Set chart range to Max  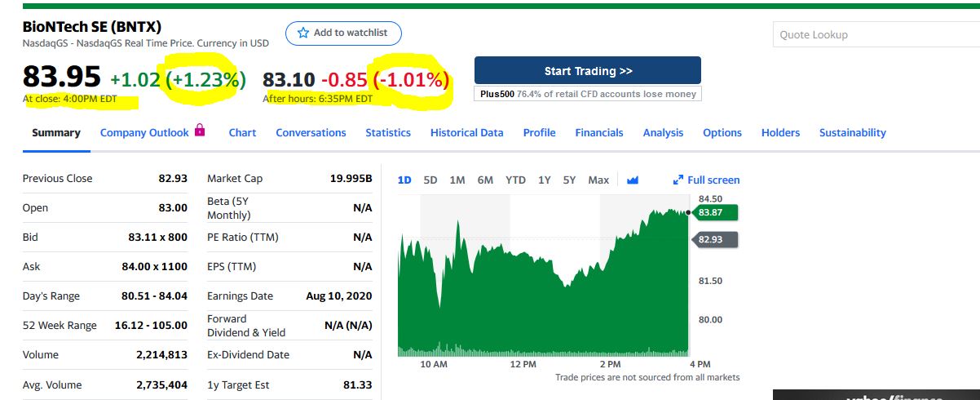pos(598,180)
